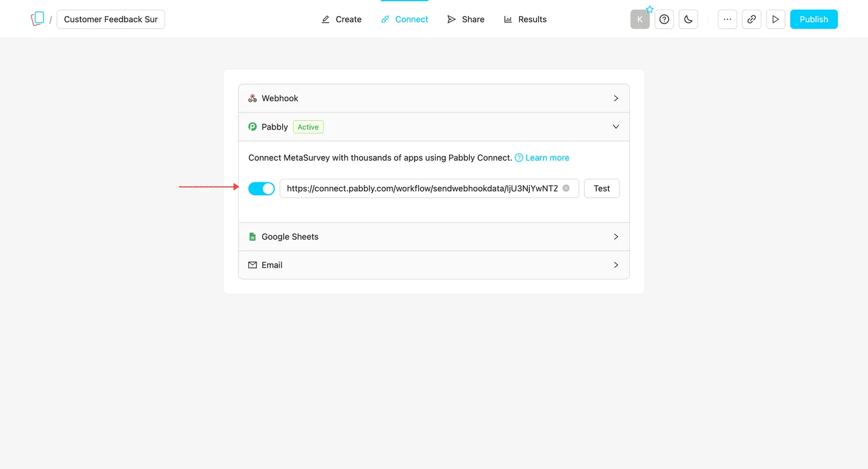Toggle dark mode moon icon

688,19
